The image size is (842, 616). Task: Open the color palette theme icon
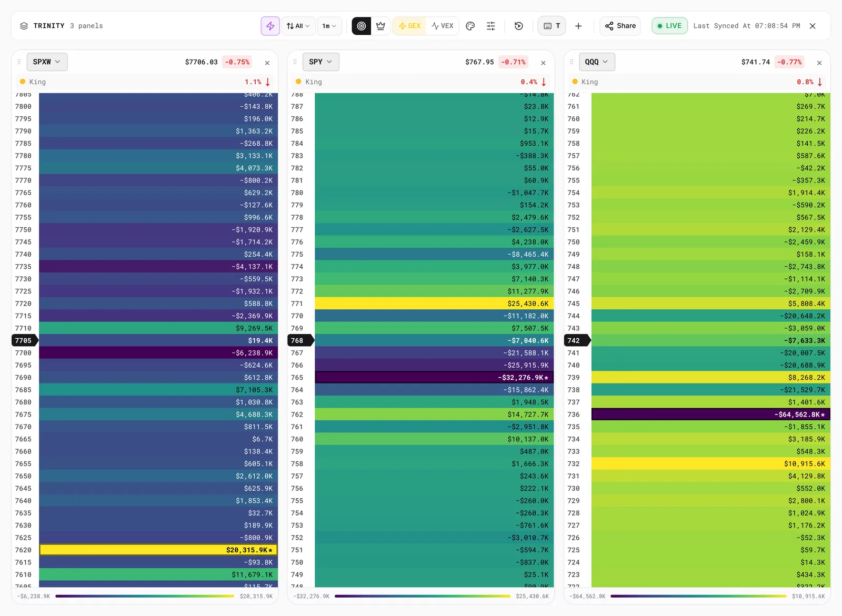point(470,26)
